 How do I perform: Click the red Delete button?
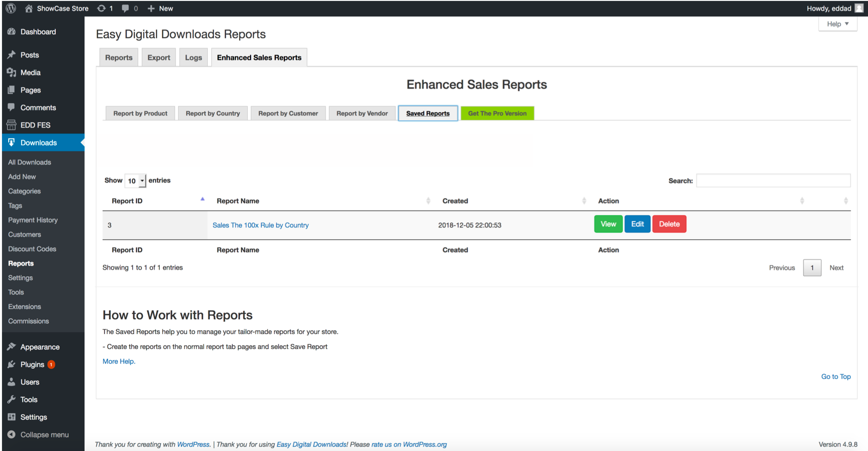(669, 224)
